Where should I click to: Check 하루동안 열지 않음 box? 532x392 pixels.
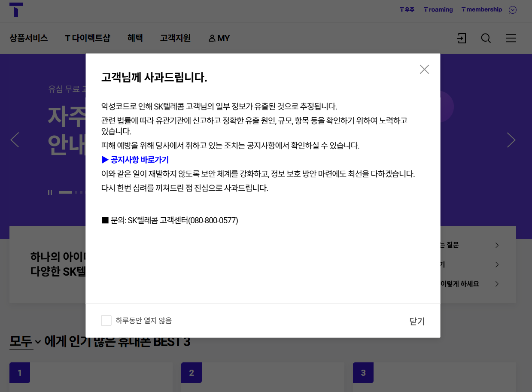coord(106,320)
